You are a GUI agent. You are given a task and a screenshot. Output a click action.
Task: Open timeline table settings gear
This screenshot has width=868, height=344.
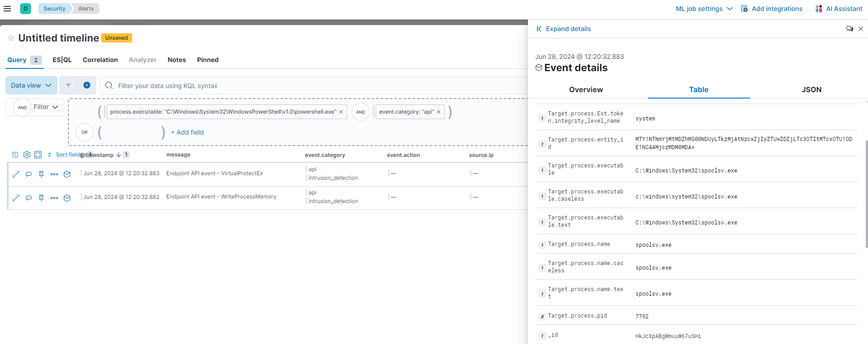pos(27,155)
